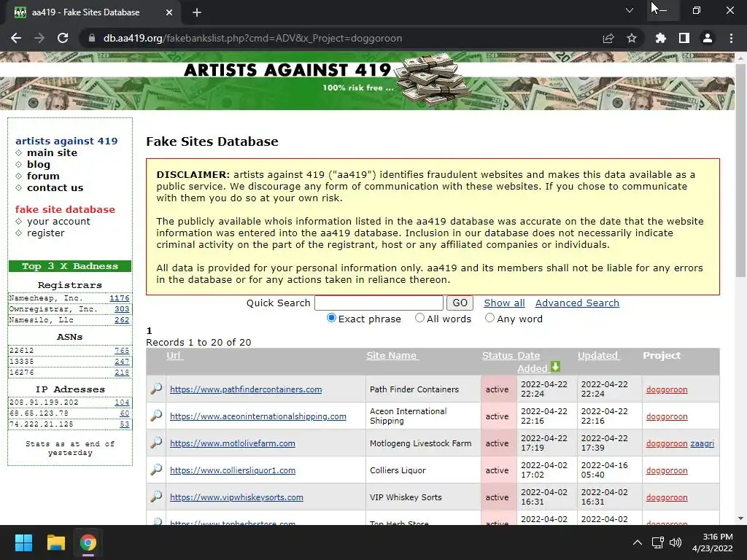
Task: Click IP 68.65.123.78 count 60
Action: click(x=124, y=413)
